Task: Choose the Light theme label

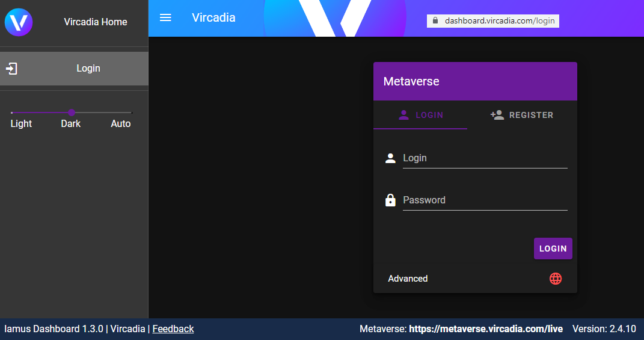Action: coord(22,124)
